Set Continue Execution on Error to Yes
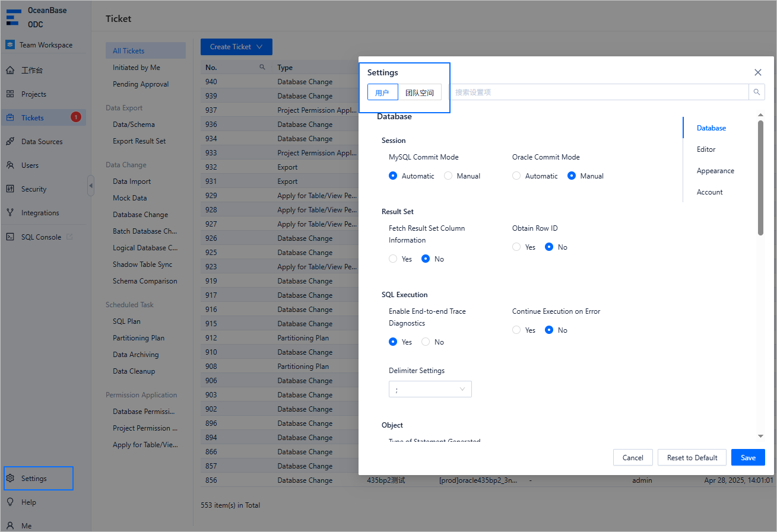 pos(516,330)
